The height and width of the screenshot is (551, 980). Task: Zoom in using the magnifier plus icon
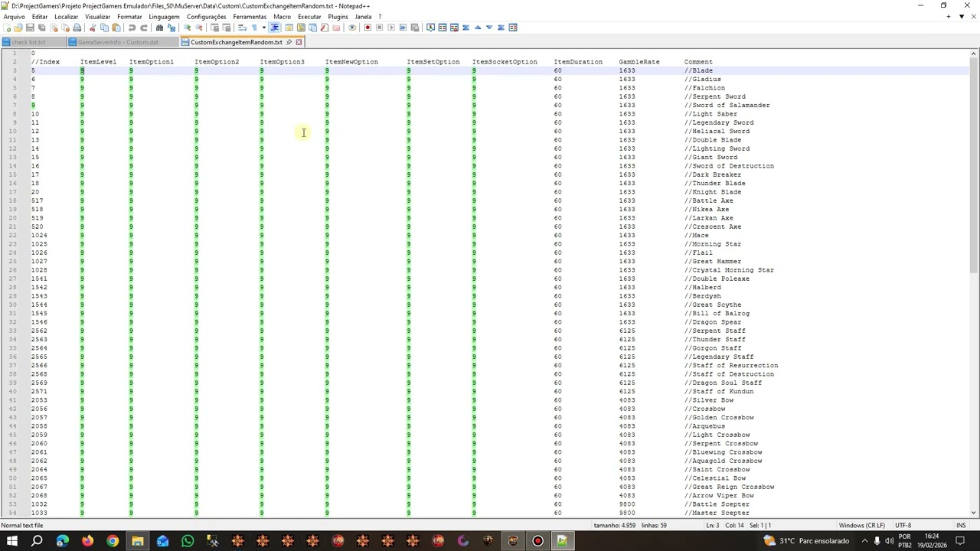click(187, 28)
